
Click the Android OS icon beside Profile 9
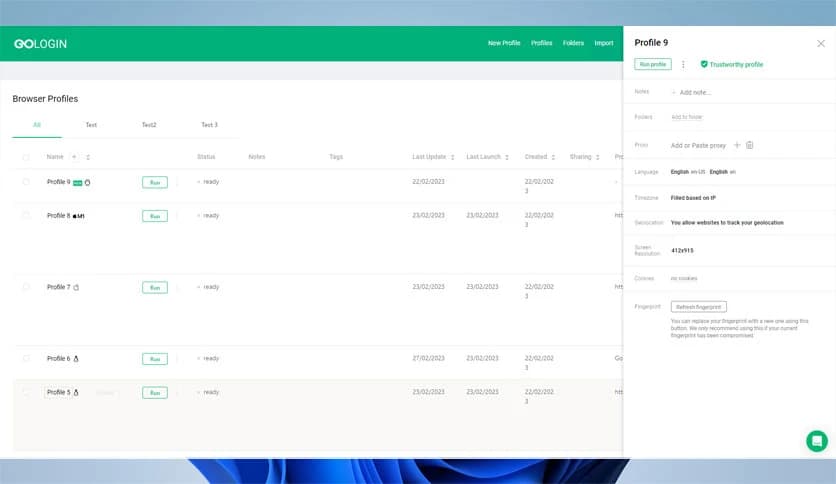click(x=87, y=182)
